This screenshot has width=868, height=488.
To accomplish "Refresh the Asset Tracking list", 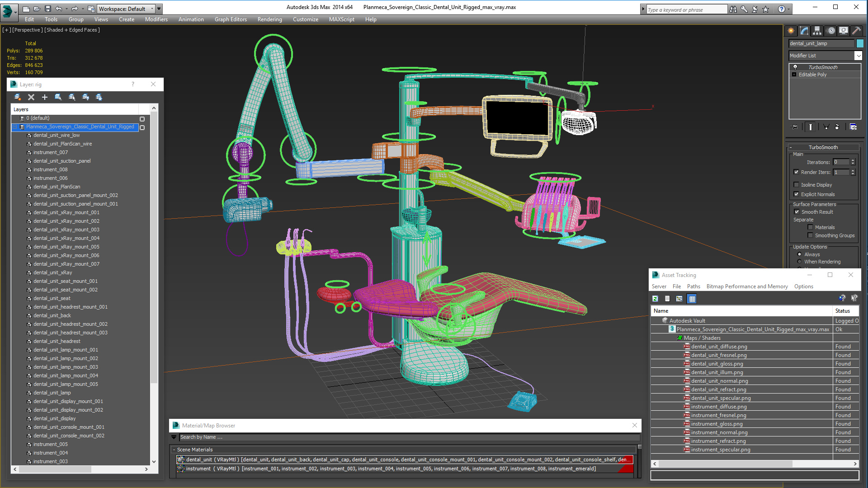I will tap(655, 299).
